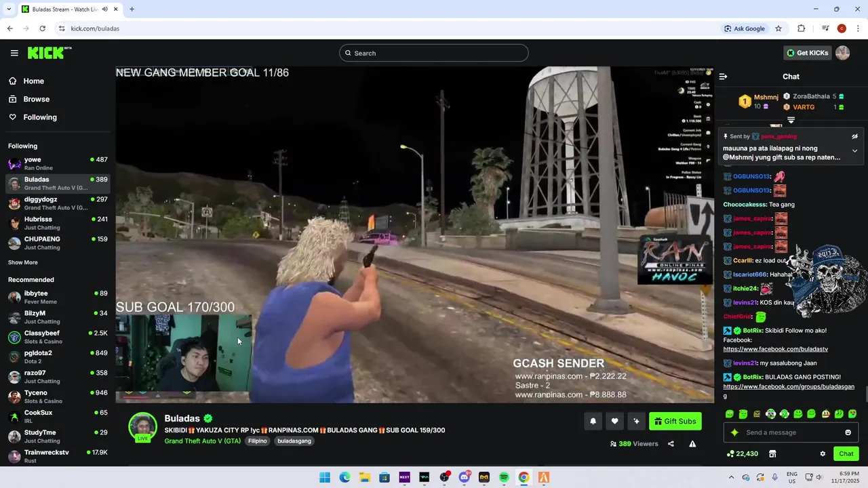Screen dimensions: 868x488
Task: Expand the gift leaderboard handle
Action: tap(791, 120)
